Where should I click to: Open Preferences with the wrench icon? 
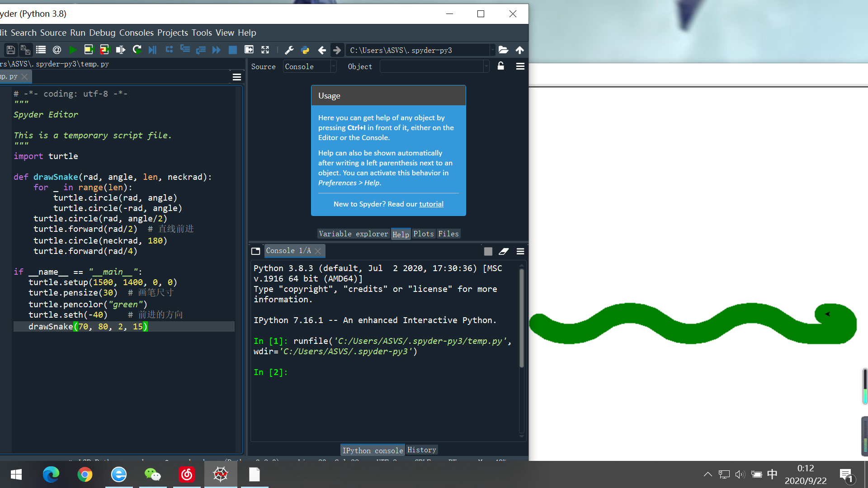(289, 50)
